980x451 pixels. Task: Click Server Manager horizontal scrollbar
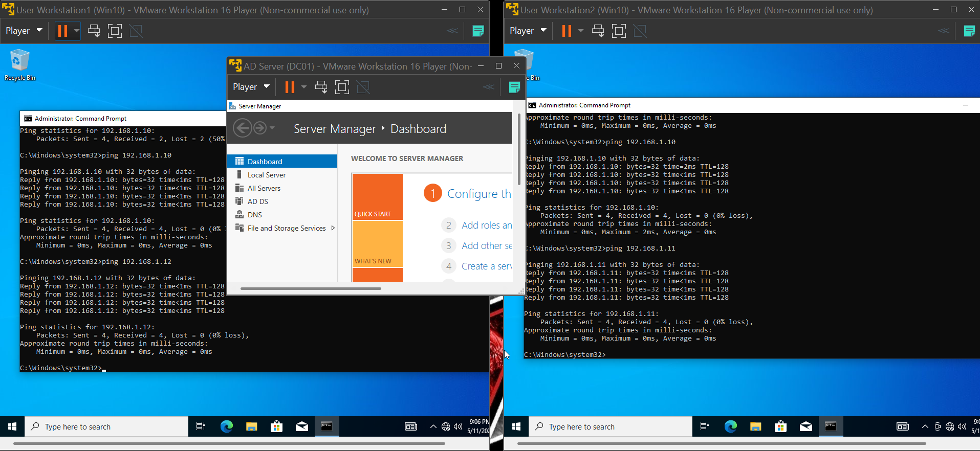tap(311, 288)
